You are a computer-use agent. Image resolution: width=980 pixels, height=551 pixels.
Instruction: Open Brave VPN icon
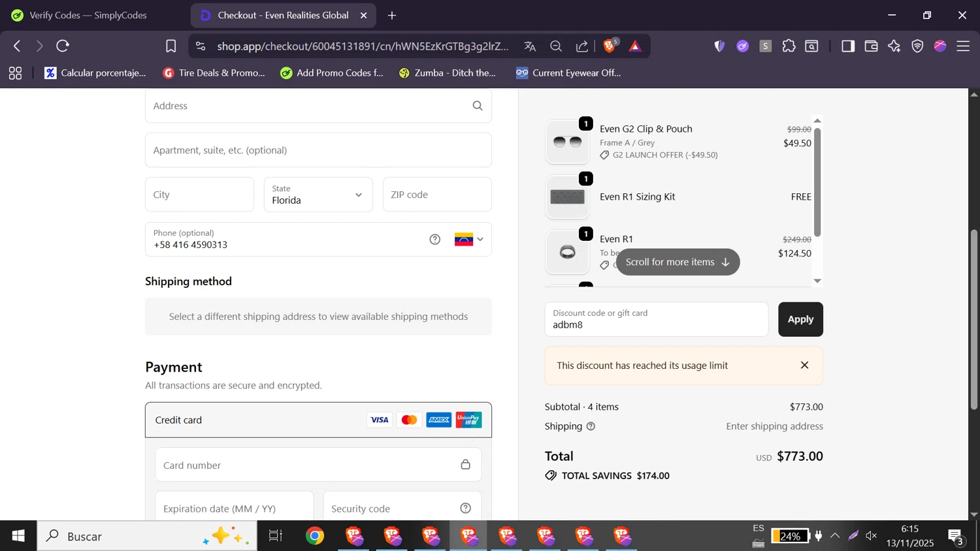917,46
